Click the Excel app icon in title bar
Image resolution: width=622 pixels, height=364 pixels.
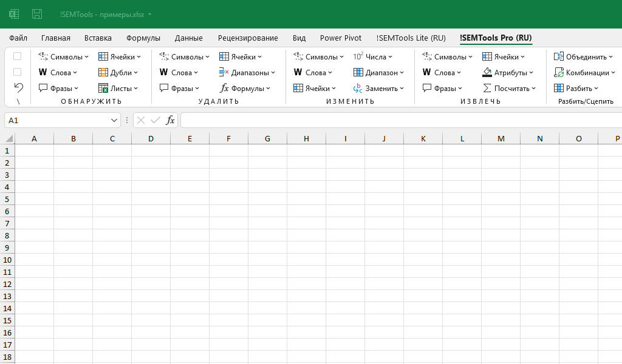[x=14, y=15]
